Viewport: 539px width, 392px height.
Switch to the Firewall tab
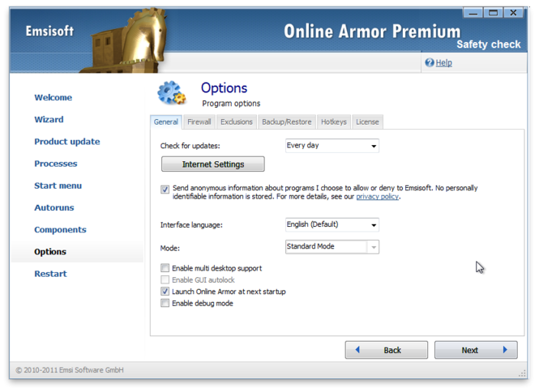point(199,122)
